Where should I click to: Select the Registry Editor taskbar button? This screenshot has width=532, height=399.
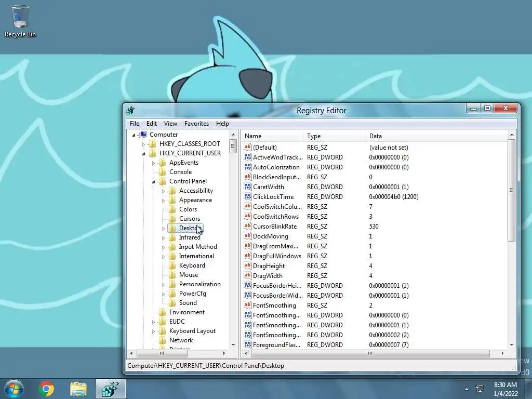[x=111, y=389]
